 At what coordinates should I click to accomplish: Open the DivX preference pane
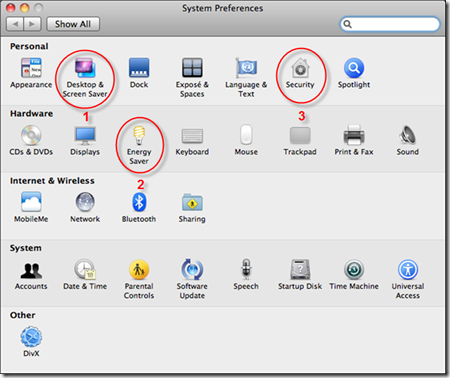[x=31, y=342]
